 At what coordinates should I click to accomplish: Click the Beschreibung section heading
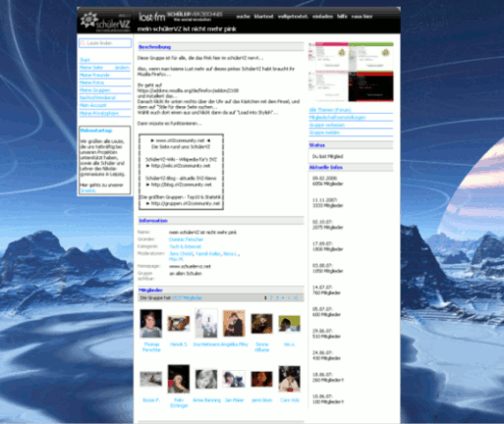coord(154,47)
